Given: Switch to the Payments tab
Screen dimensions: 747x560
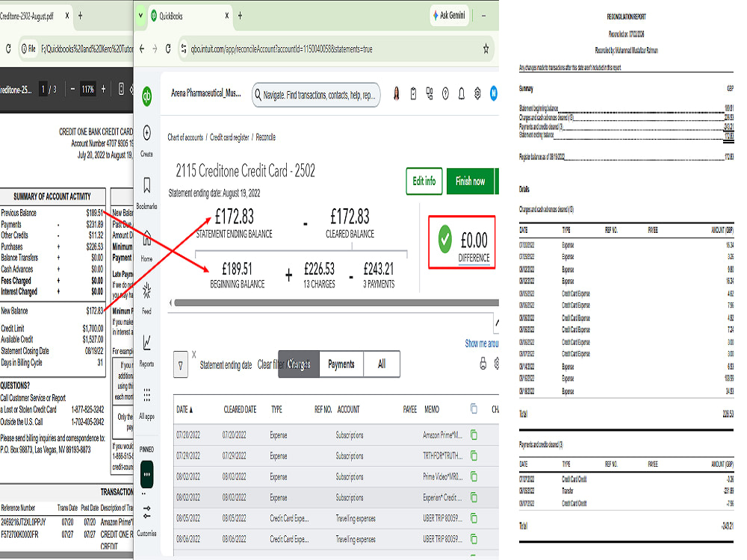Looking at the screenshot, I should coord(341,364).
